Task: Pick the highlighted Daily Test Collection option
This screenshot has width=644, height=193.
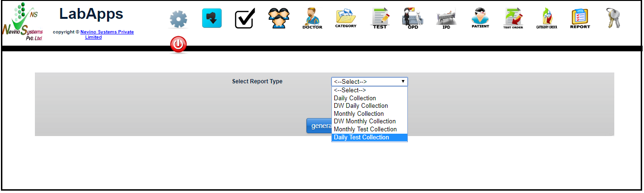Action: pos(361,137)
